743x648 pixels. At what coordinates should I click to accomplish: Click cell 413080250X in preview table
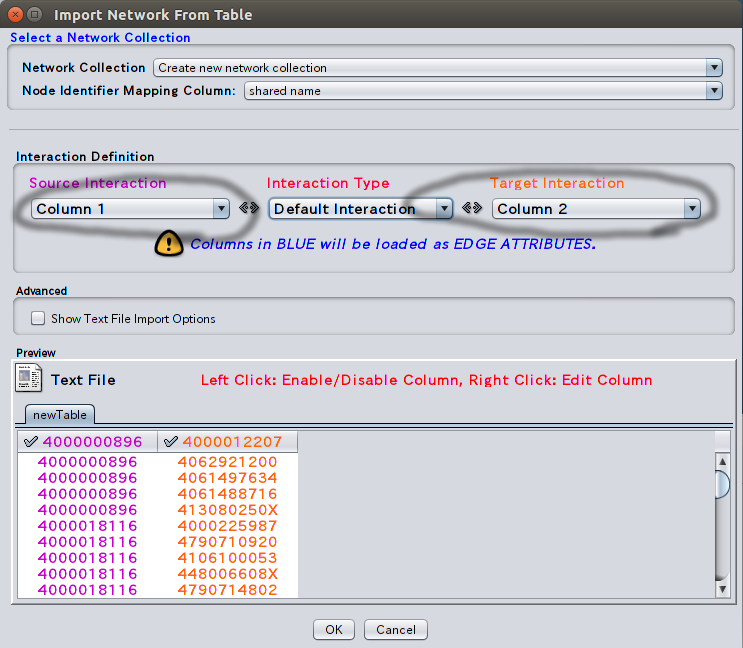[227, 510]
